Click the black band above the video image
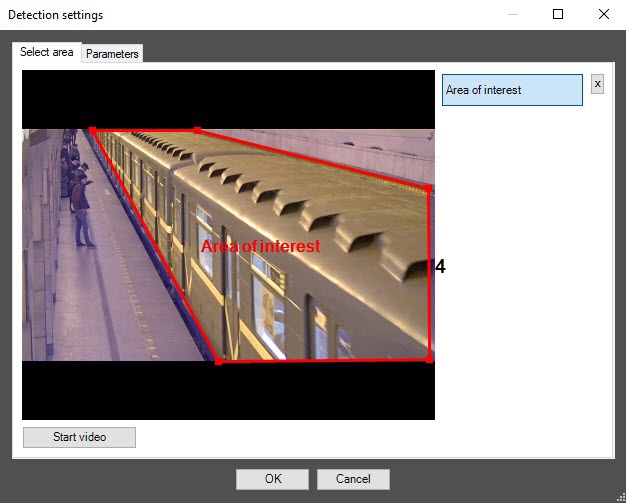The image size is (626, 503). 228,98
